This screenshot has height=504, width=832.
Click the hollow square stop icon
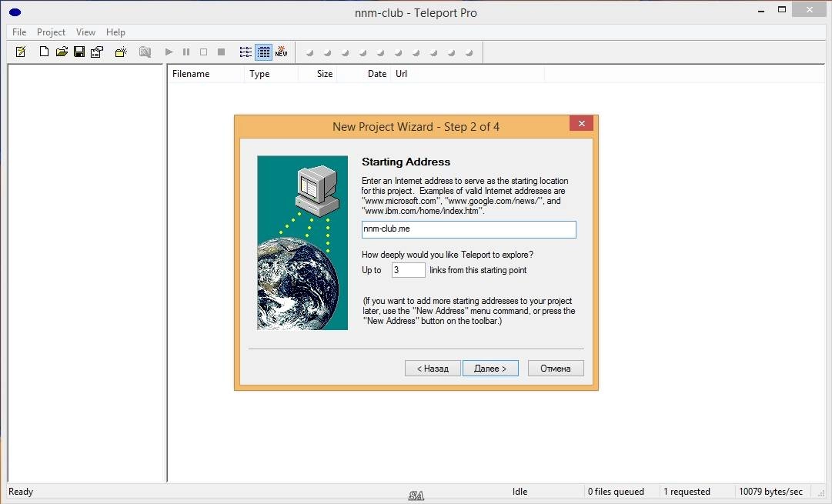point(204,52)
